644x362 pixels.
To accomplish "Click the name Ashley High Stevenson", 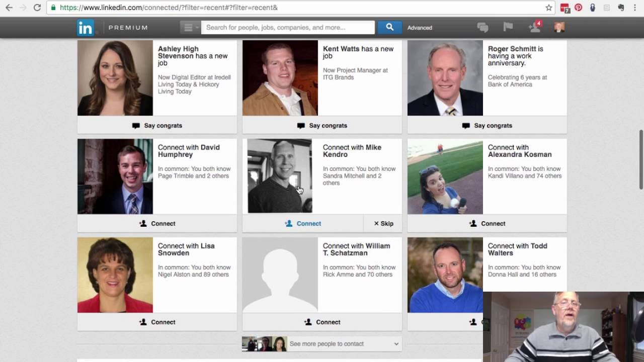I will (178, 52).
